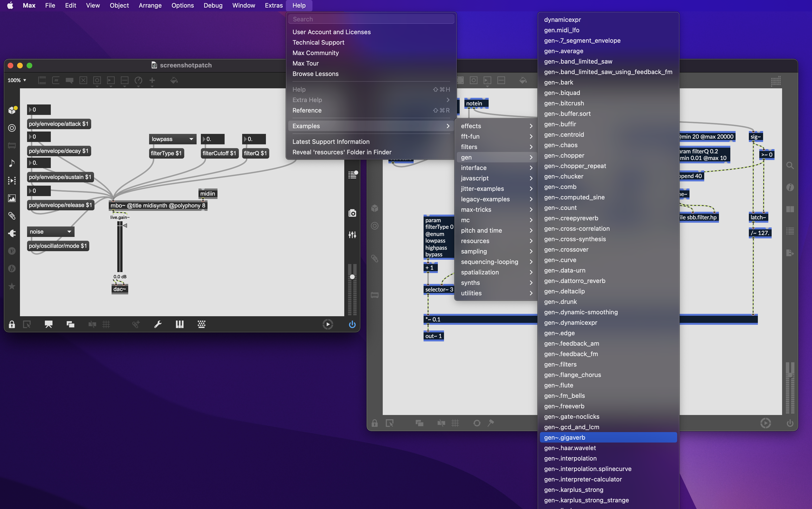812x509 pixels.
Task: Click the filterCutoff number box showing 0.
Action: tap(213, 139)
